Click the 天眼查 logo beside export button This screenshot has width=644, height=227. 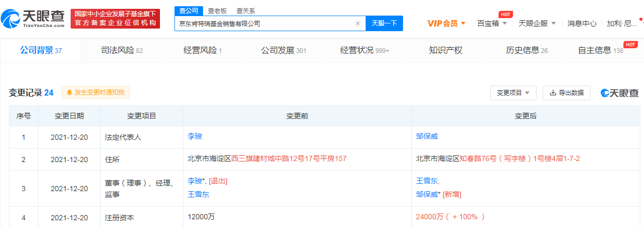pos(620,93)
